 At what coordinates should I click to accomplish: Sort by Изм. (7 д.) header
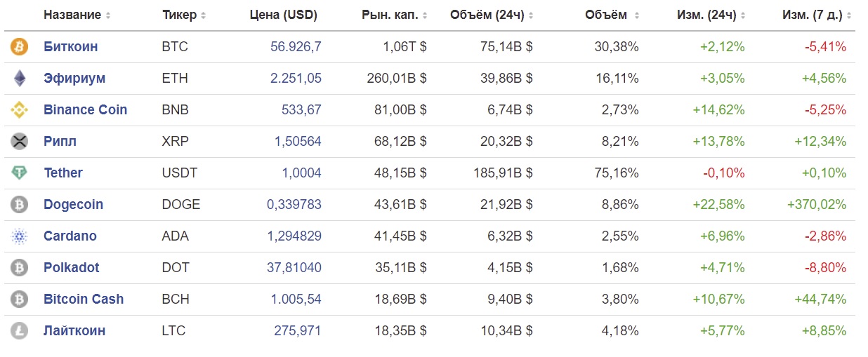[817, 15]
